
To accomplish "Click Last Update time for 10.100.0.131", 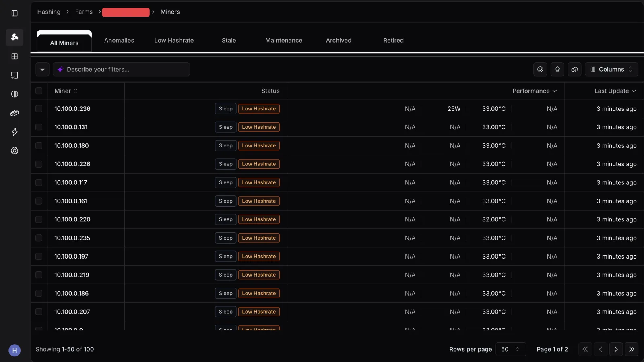I will pyautogui.click(x=616, y=127).
